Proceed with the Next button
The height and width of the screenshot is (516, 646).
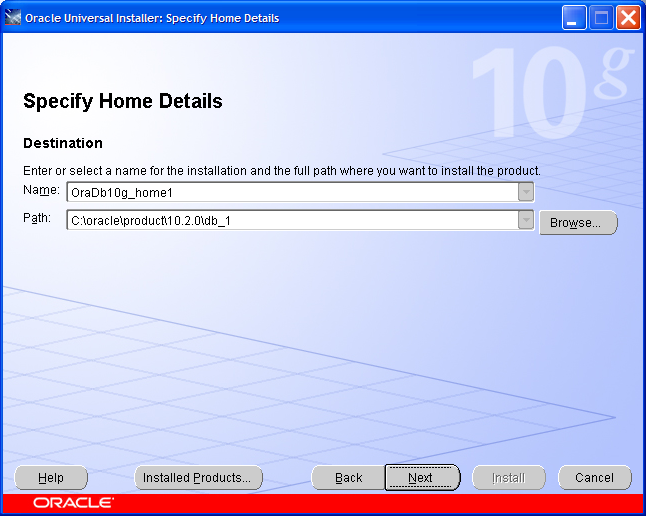pos(422,478)
